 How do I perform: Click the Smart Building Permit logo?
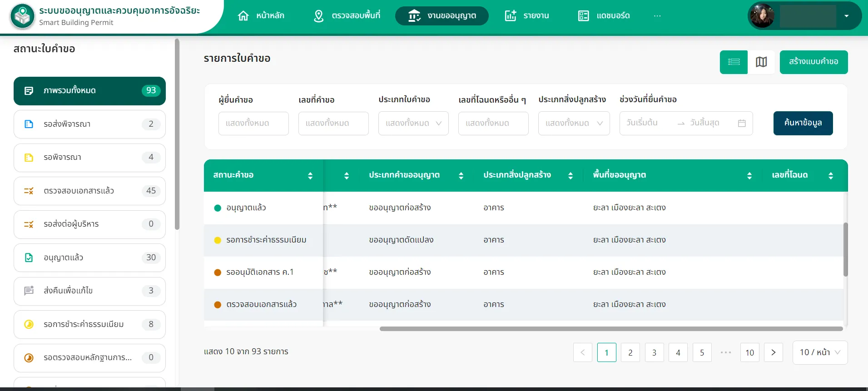coord(22,16)
